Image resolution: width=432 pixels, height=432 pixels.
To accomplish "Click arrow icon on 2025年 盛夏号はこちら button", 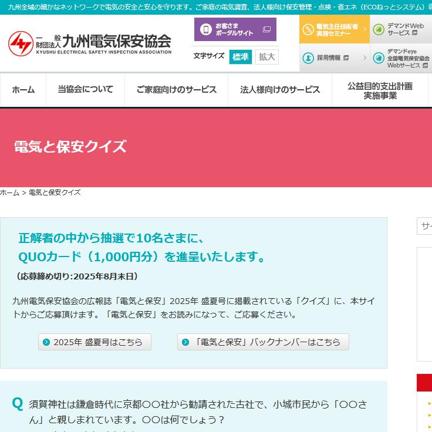I will [46, 342].
